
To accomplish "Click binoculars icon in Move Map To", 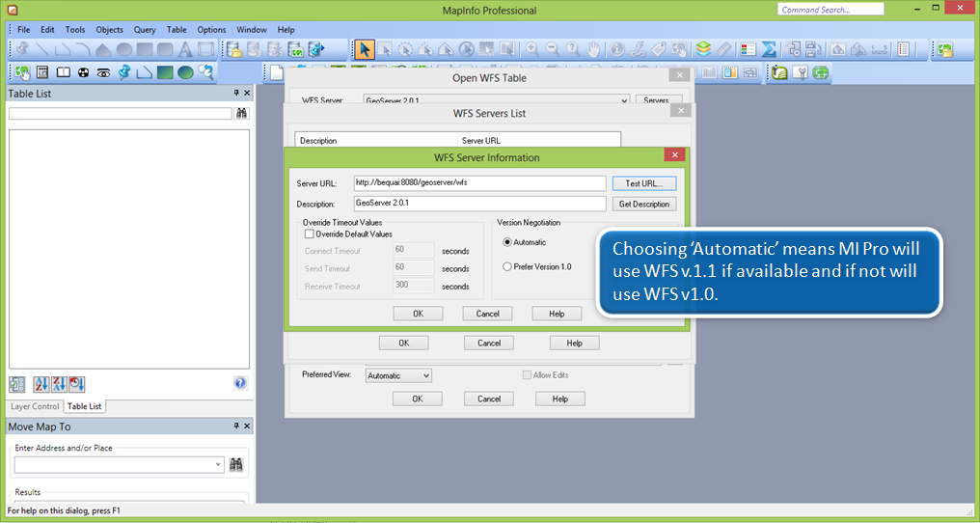I will 236,465.
